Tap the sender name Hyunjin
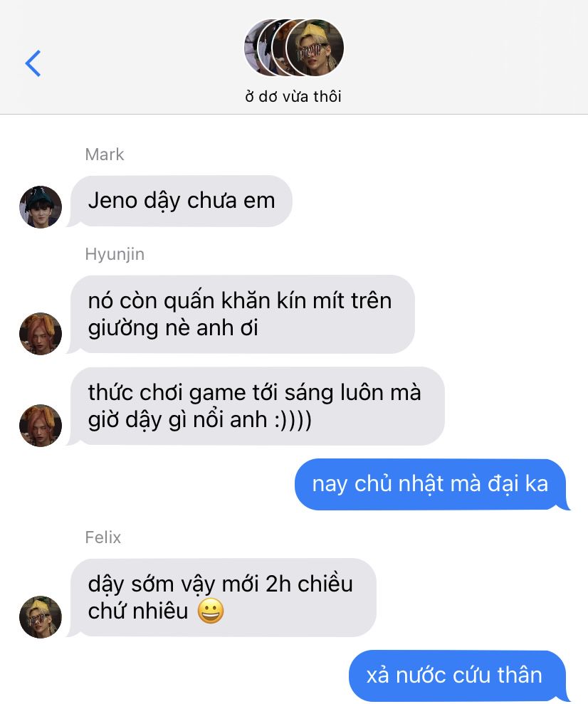The height and width of the screenshot is (704, 588). [115, 254]
